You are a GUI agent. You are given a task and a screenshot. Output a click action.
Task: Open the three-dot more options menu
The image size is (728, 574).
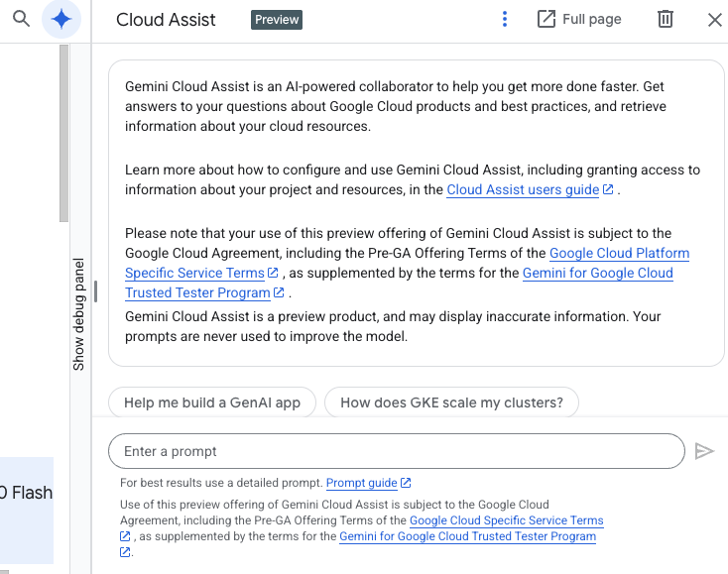(505, 19)
